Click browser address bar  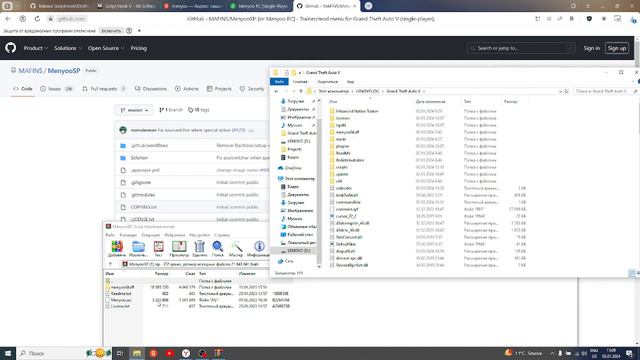coord(310,19)
